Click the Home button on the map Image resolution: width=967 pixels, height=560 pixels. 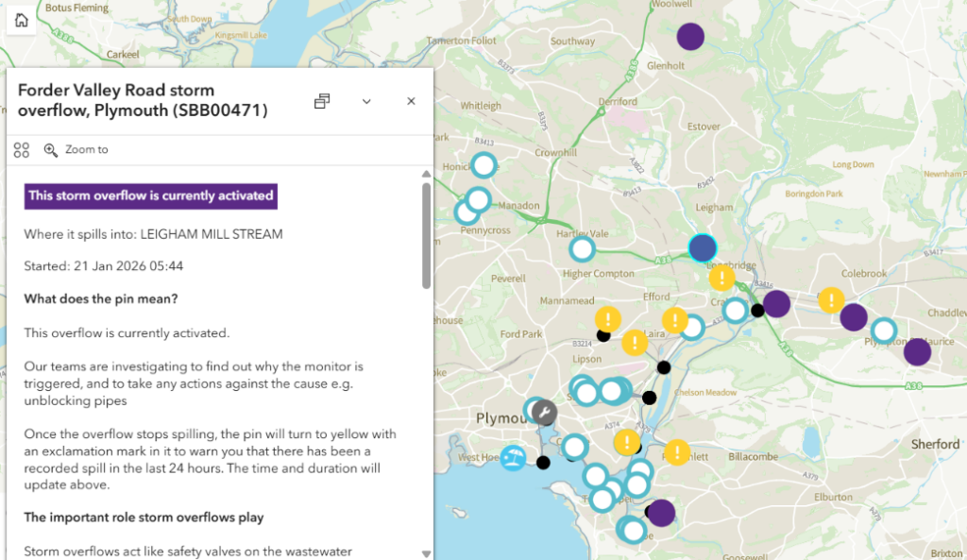point(21,22)
